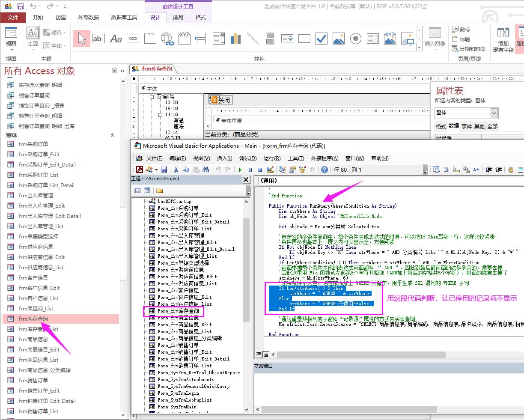Open the 工具(T) menu in VBA editor
This screenshot has width=524, height=420.
(x=296, y=158)
